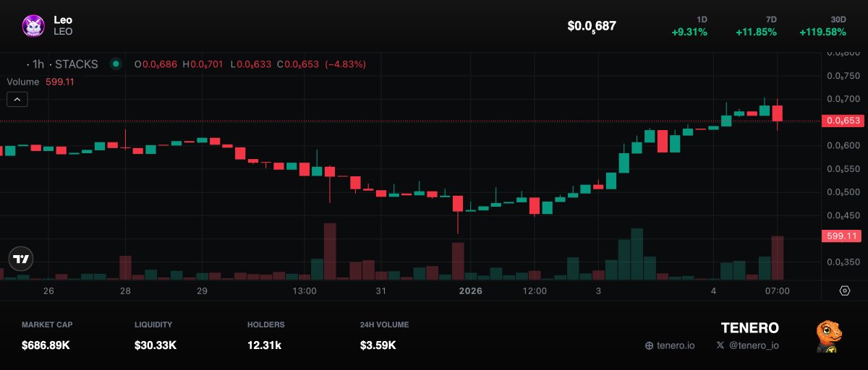Click the Leo token name
Screen dimensions: 868x370
pos(63,20)
